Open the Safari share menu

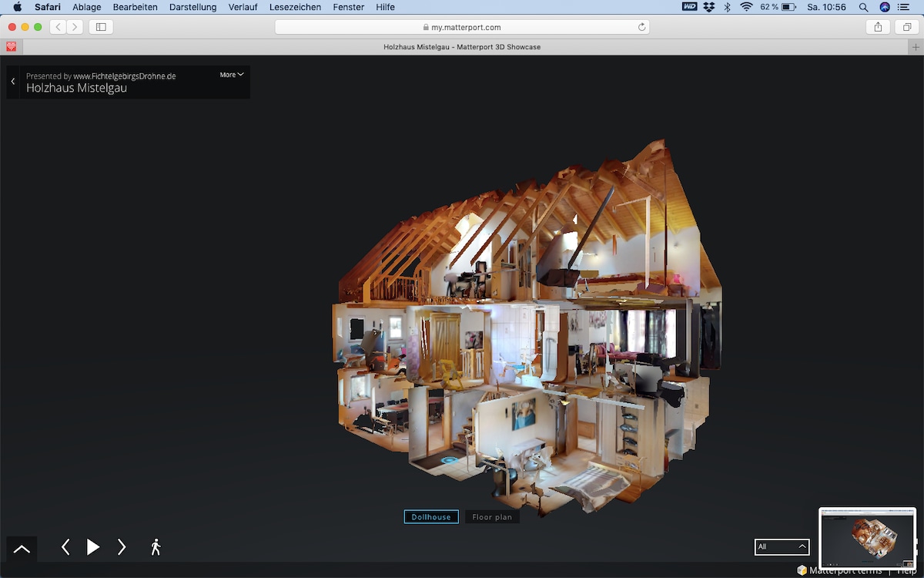point(878,27)
